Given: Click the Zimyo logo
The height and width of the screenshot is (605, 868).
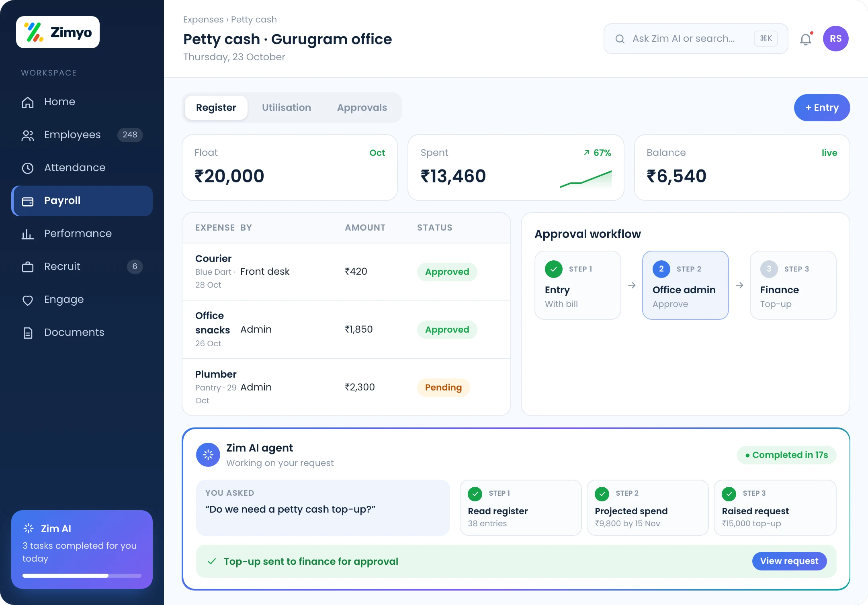Looking at the screenshot, I should (x=58, y=32).
